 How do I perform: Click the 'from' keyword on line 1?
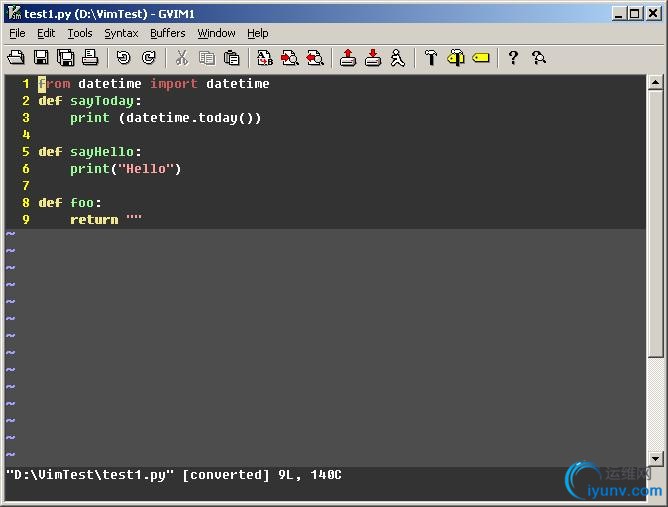54,84
